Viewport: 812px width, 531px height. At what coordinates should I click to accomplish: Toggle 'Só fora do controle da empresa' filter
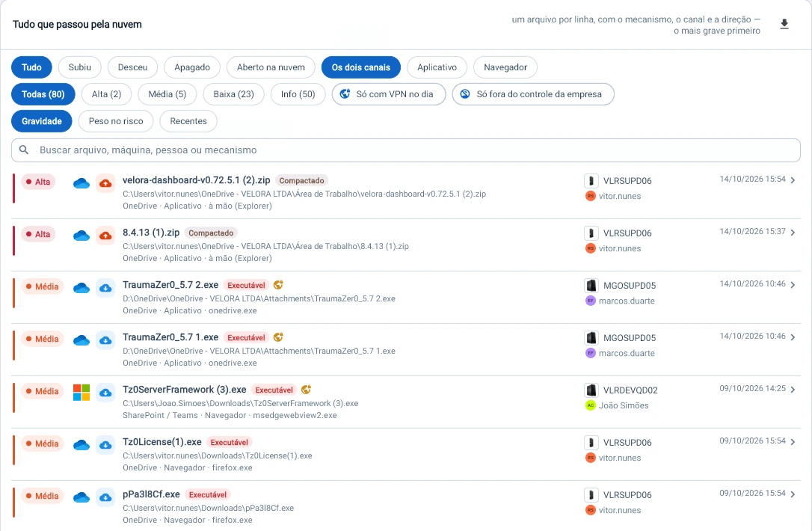533,94
